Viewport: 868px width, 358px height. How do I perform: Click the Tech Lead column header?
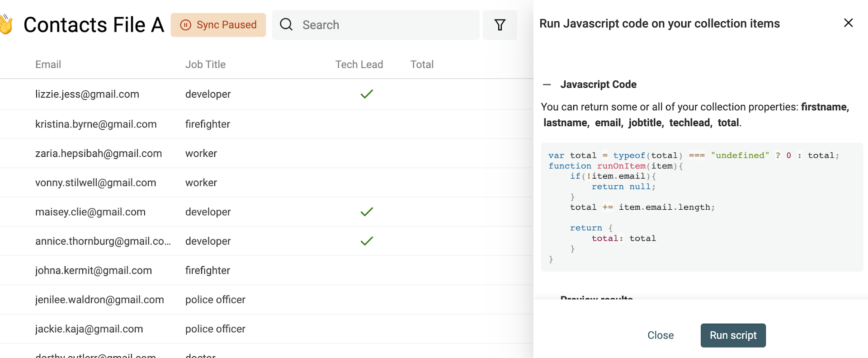[359, 65]
